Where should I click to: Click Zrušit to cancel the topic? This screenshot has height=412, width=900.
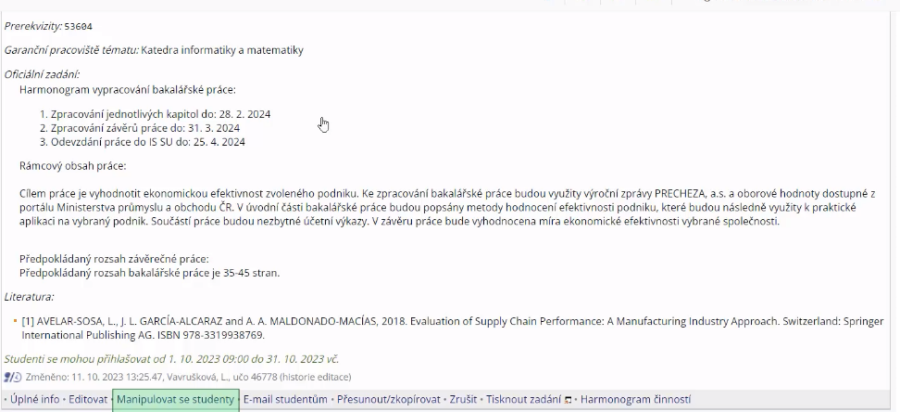[463, 399]
